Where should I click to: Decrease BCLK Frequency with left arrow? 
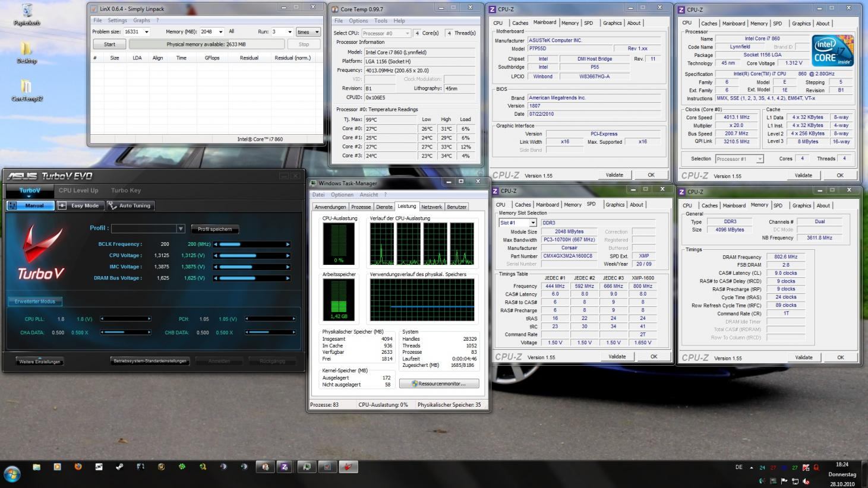(215, 244)
